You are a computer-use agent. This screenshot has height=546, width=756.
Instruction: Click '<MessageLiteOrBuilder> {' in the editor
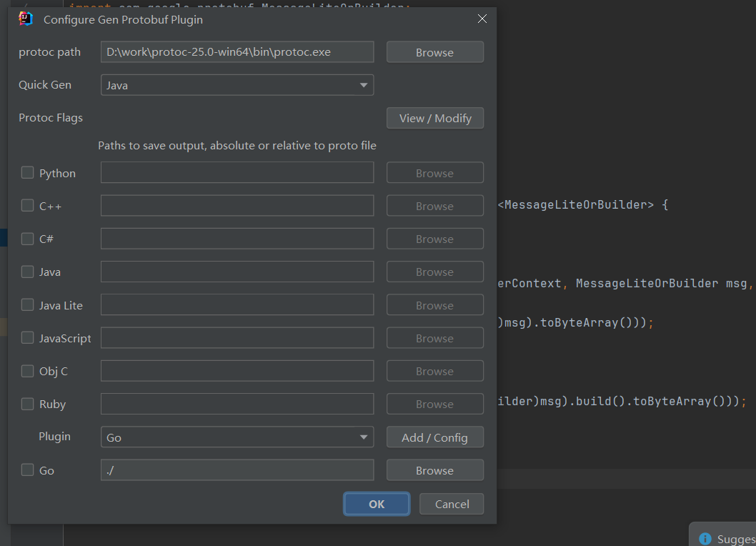tap(583, 204)
